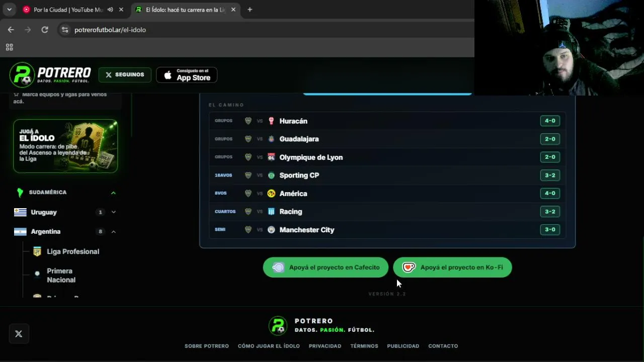Click the Huracán club crest
Screen dimensions: 644x362
(x=271, y=121)
